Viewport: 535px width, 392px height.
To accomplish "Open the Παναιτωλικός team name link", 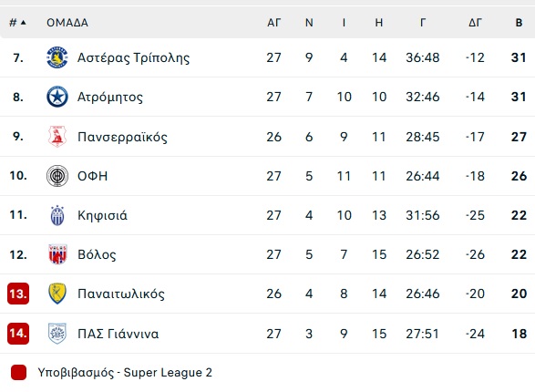I will (x=121, y=294).
